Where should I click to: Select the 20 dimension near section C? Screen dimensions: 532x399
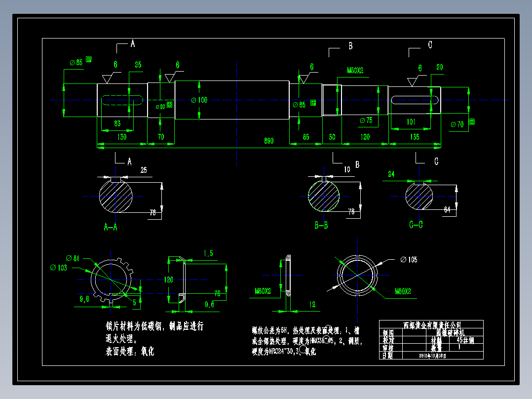tap(439, 67)
